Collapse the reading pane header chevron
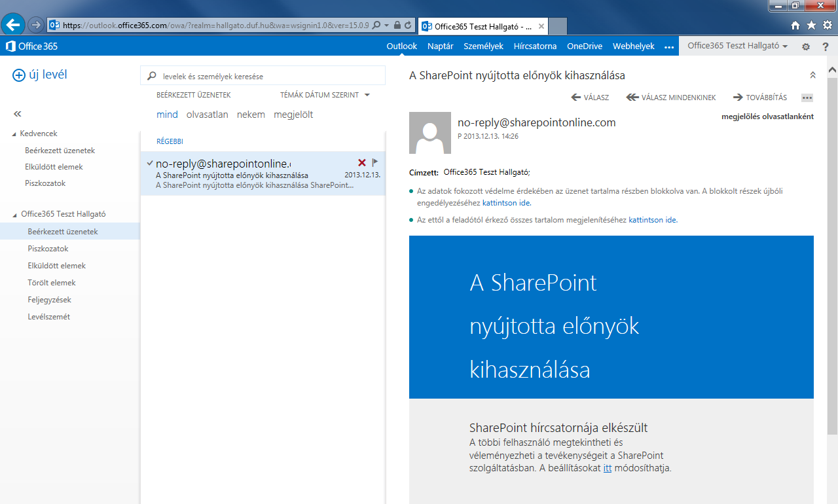 (x=812, y=75)
